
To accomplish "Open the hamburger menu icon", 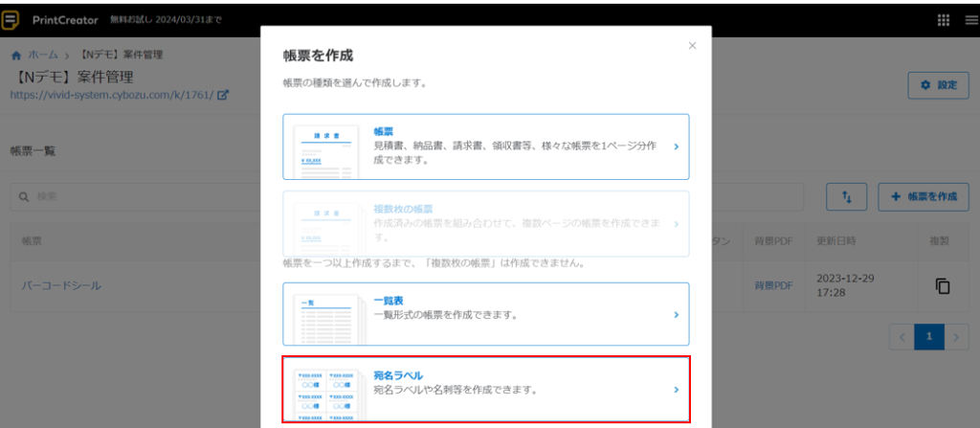I will [970, 20].
